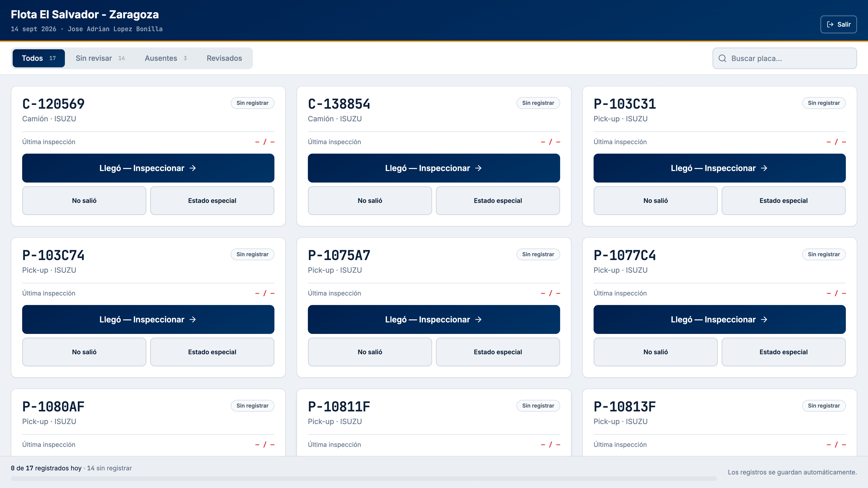
Task: Click arrow icon on C-120569 Inspeccionar button
Action: point(193,168)
